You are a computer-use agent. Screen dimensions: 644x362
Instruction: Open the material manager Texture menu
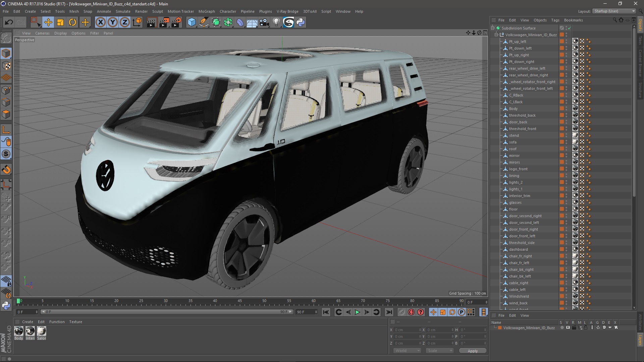coord(75,322)
